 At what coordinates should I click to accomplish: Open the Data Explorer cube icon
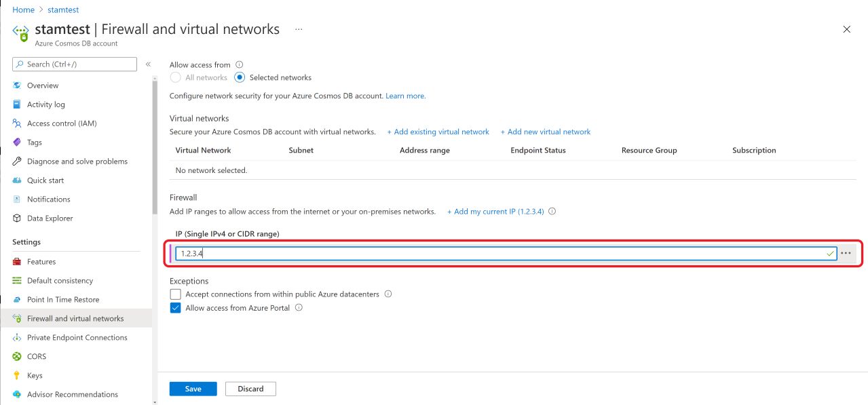point(17,218)
